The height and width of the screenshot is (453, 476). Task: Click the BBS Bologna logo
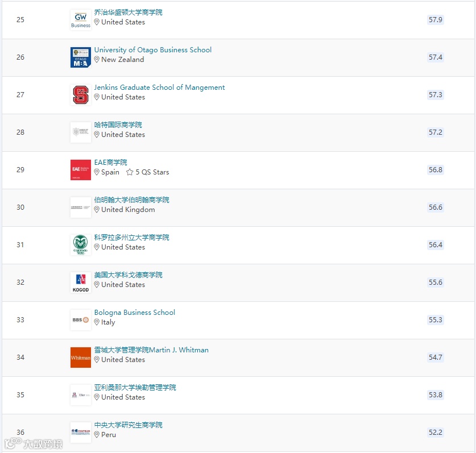[x=81, y=320]
